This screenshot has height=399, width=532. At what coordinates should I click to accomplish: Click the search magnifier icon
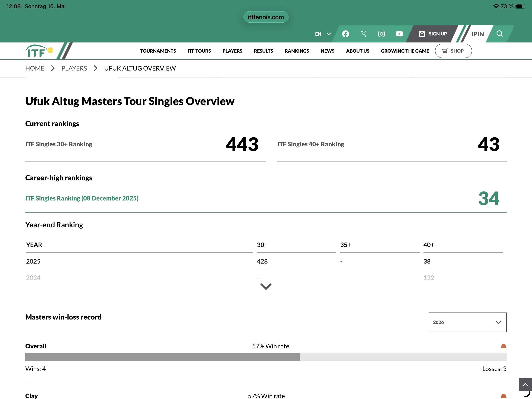click(499, 34)
